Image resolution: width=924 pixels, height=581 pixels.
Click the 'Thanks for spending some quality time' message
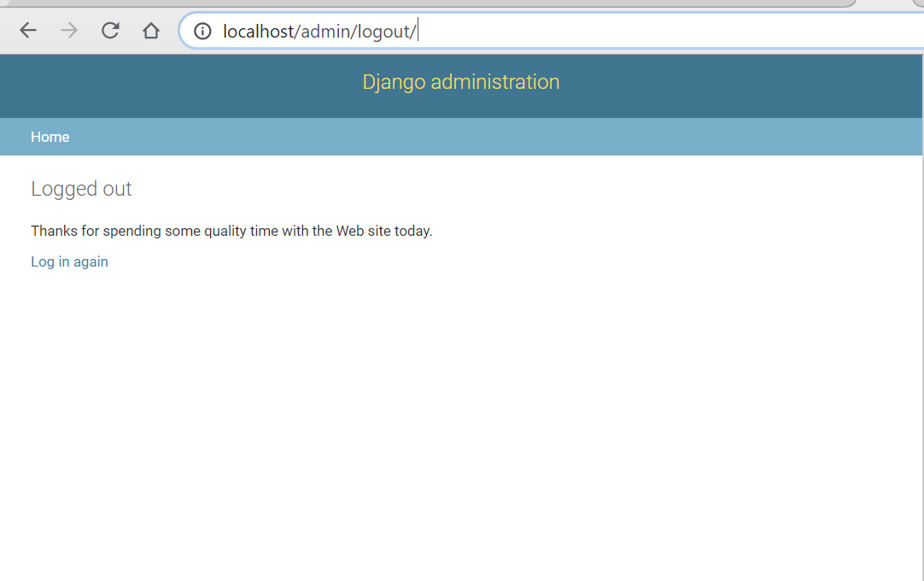[231, 231]
